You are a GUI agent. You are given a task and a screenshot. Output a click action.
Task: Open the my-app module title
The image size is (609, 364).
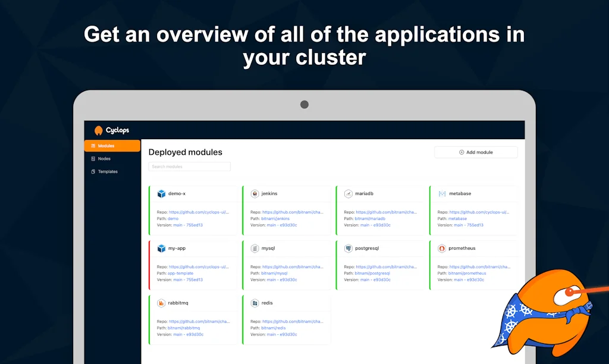tap(177, 249)
